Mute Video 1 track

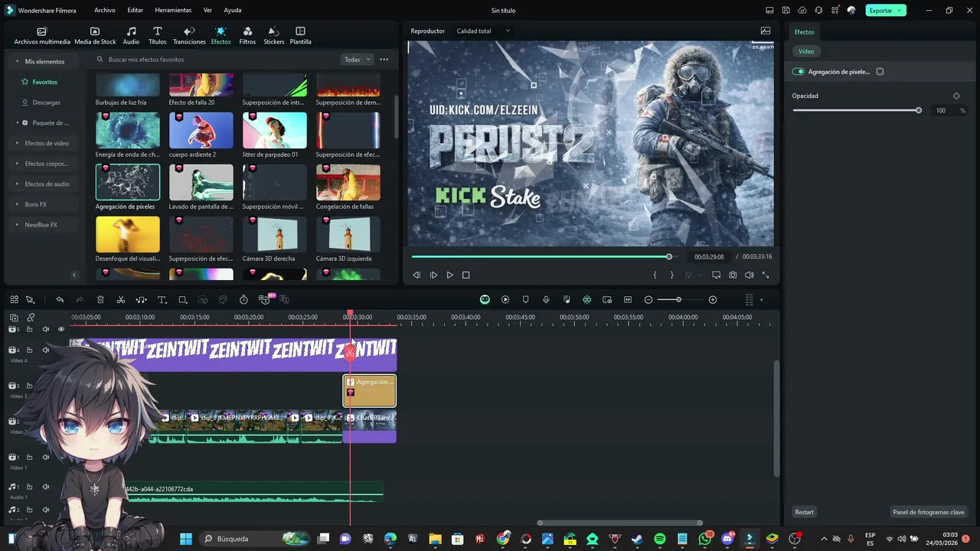(x=45, y=457)
